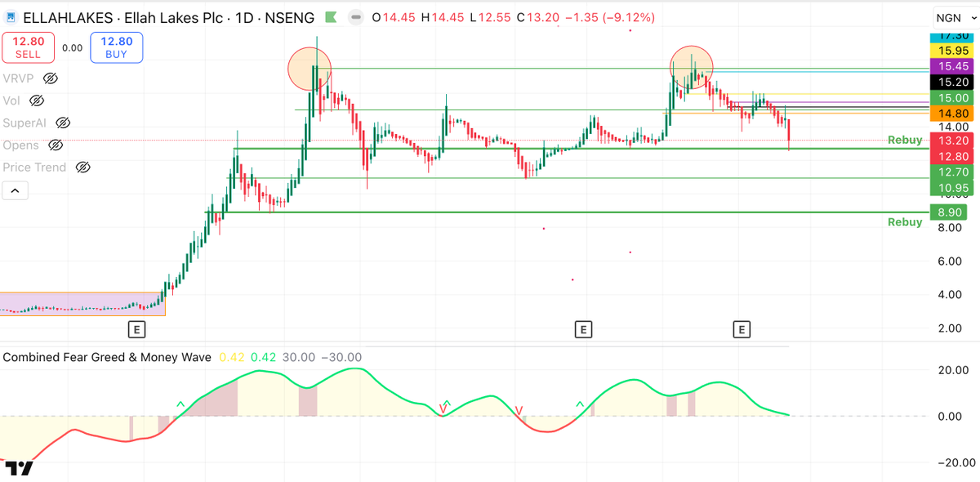Click the TradingView logo at bottom left
The height and width of the screenshot is (482, 980).
click(19, 469)
